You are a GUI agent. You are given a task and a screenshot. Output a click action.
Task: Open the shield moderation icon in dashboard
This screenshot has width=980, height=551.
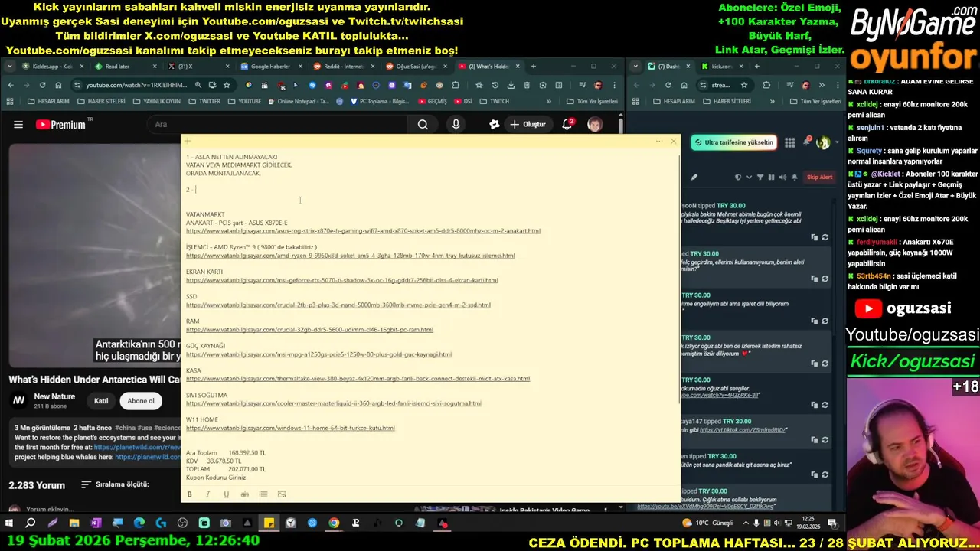[738, 178]
